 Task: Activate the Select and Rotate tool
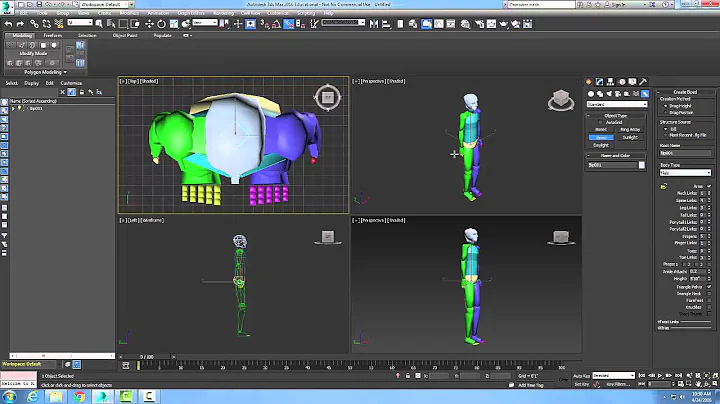pos(161,24)
